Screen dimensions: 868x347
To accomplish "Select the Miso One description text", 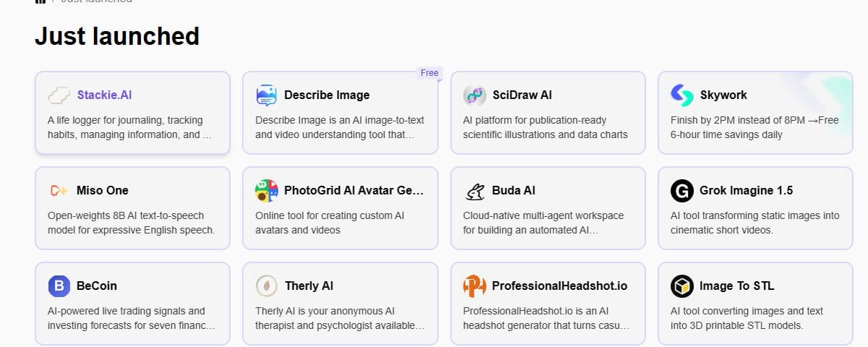I will (131, 223).
